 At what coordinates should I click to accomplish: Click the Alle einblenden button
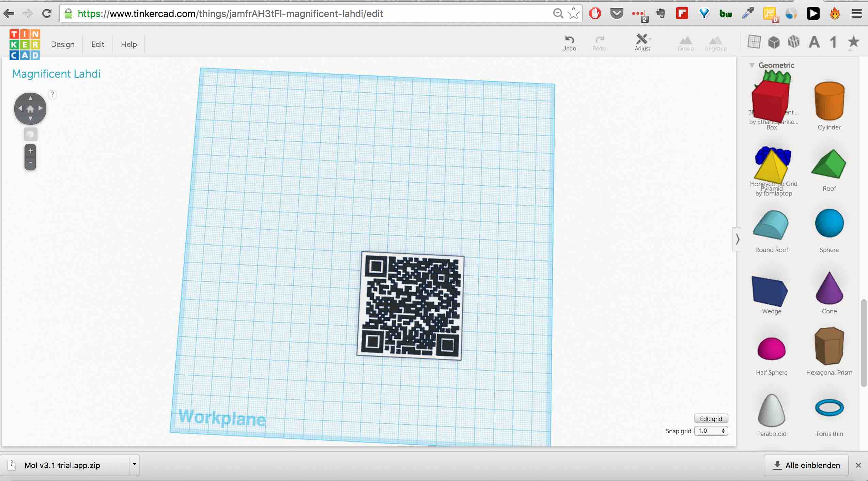click(x=806, y=465)
